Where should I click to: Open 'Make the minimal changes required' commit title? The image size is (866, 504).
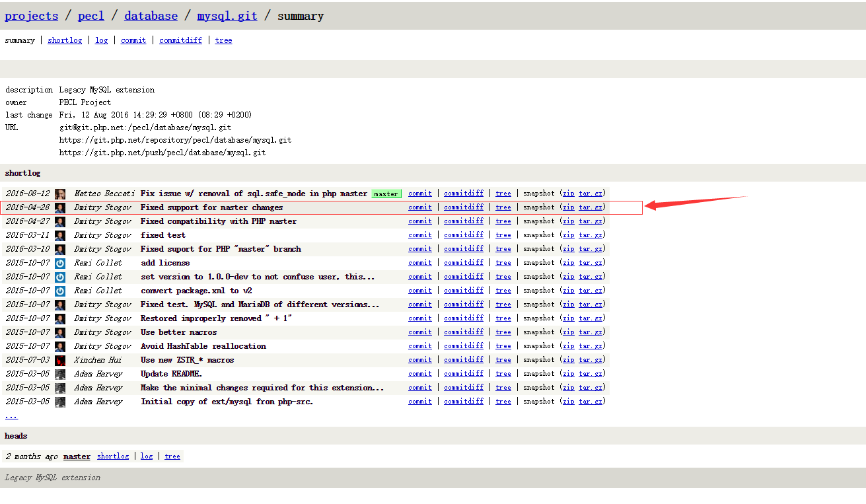tap(262, 388)
